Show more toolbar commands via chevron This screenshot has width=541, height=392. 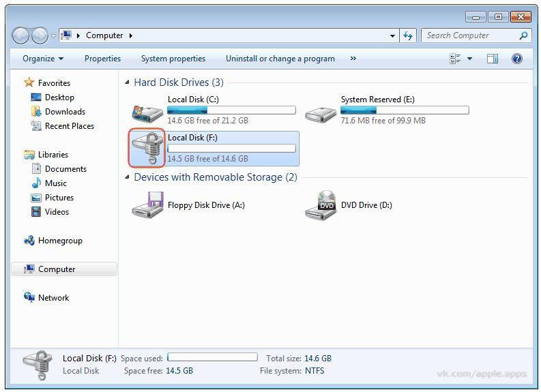click(x=353, y=59)
